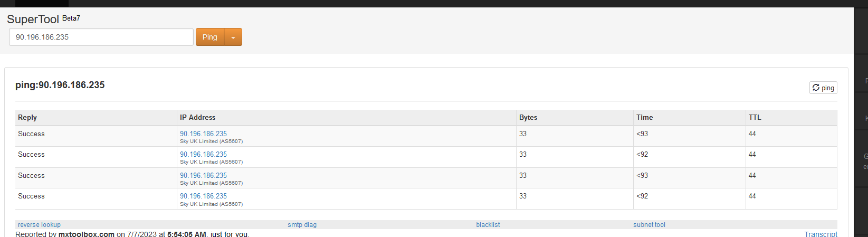Click the SuperTool title text
Screen dimensions: 868x237
point(33,19)
